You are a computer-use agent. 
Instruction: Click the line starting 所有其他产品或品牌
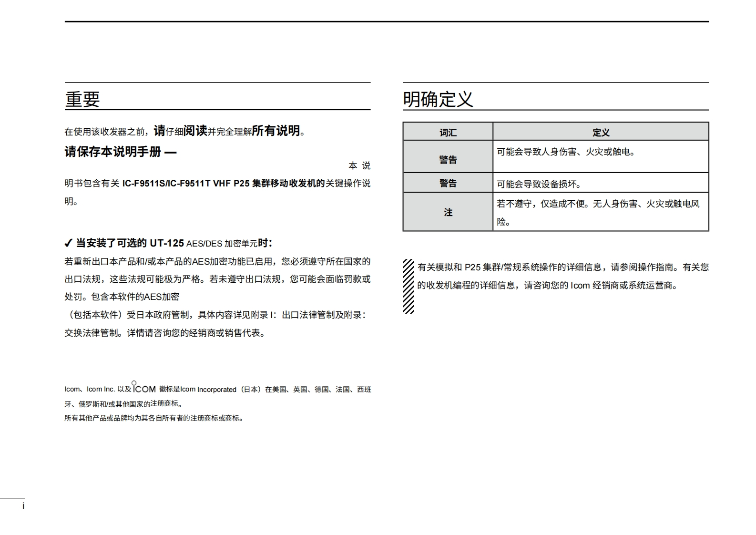pos(154,418)
